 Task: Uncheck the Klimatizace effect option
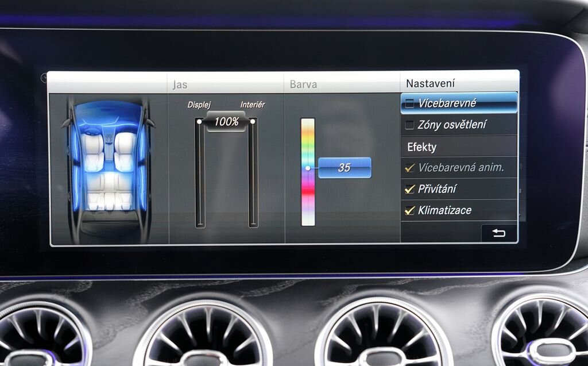click(409, 210)
